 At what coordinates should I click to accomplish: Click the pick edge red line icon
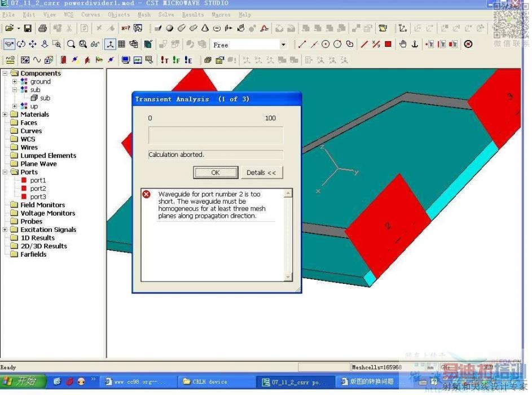pyautogui.click(x=364, y=44)
